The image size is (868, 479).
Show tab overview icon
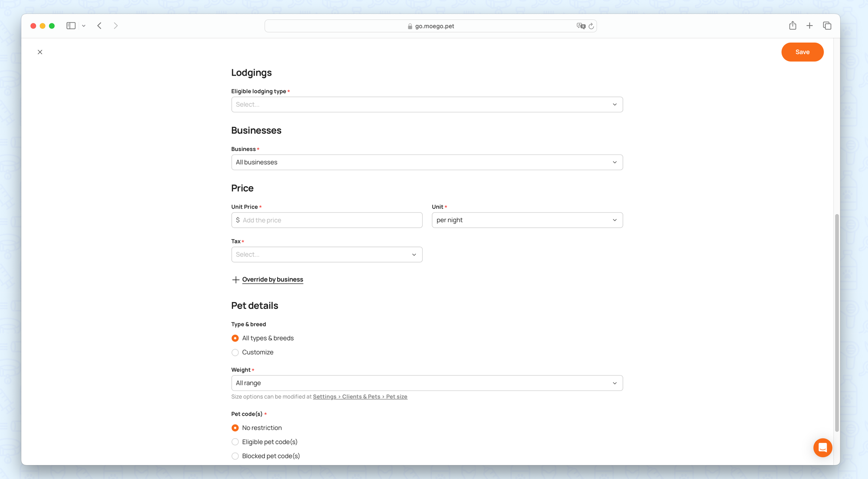coord(827,26)
